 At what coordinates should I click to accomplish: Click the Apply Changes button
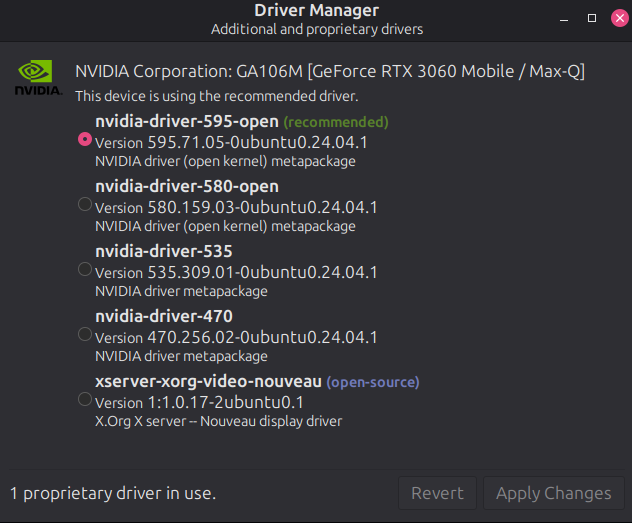coord(553,493)
